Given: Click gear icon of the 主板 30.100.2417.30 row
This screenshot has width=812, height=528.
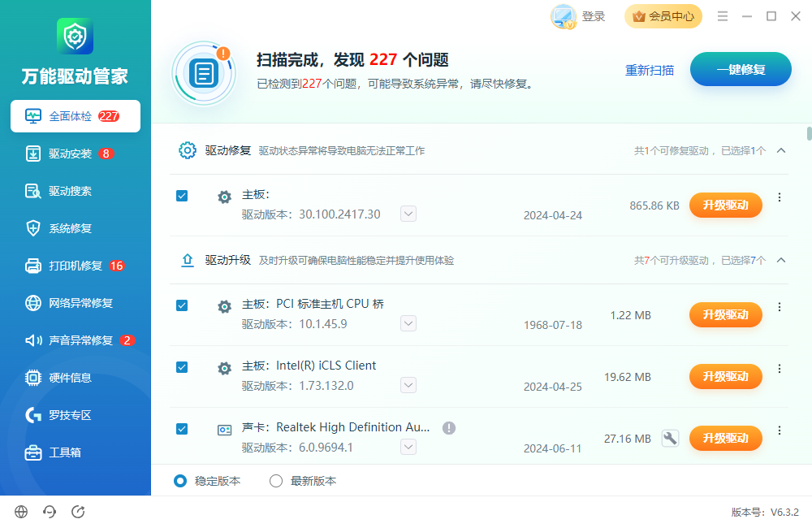Looking at the screenshot, I should (x=224, y=197).
